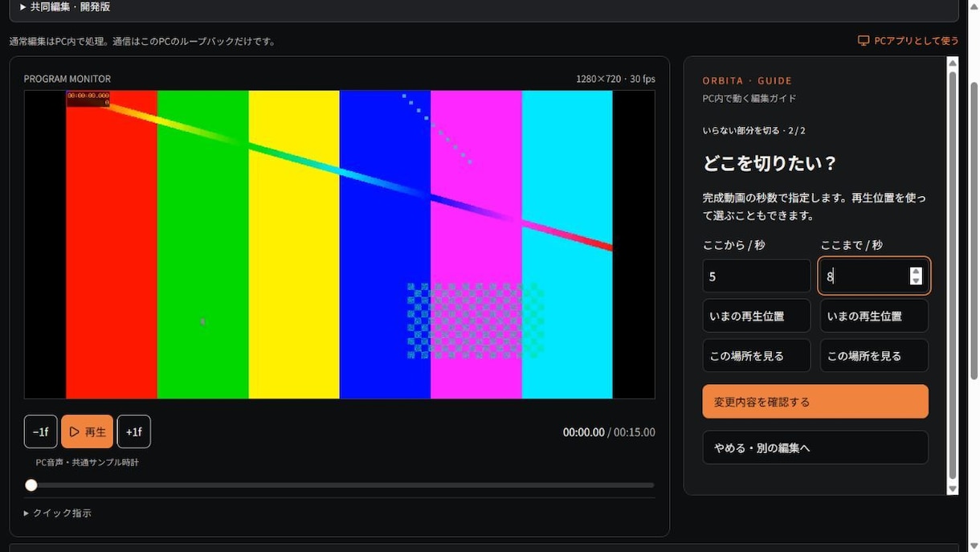Click the program monitor video preview
This screenshot has width=980, height=552.
click(340, 244)
